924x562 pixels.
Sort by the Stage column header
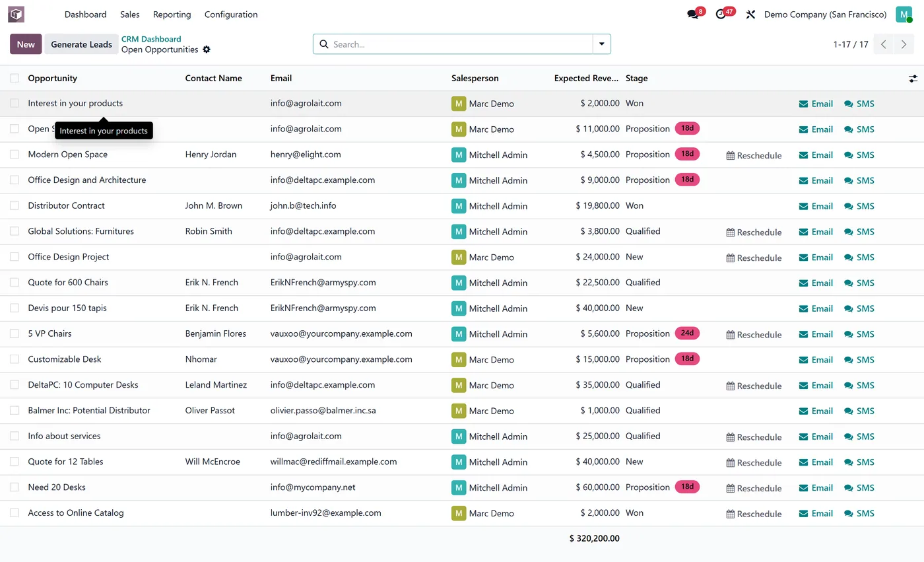tap(636, 78)
